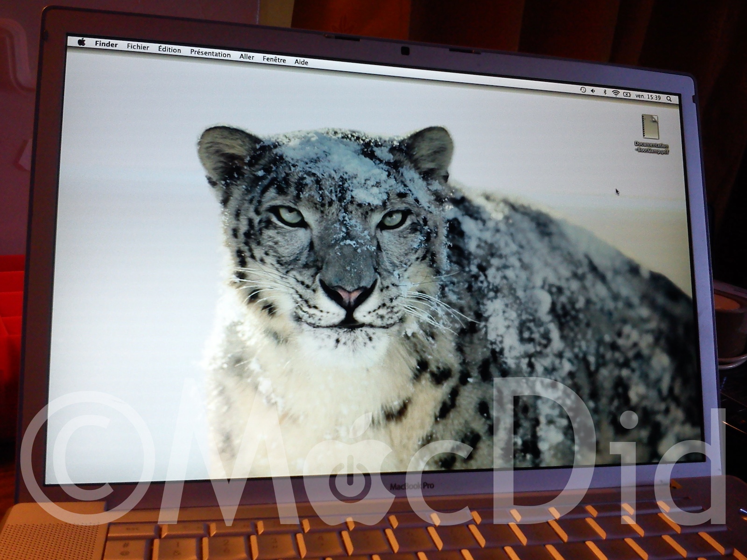
Task: Open the Fichier menu
Action: tap(138, 47)
